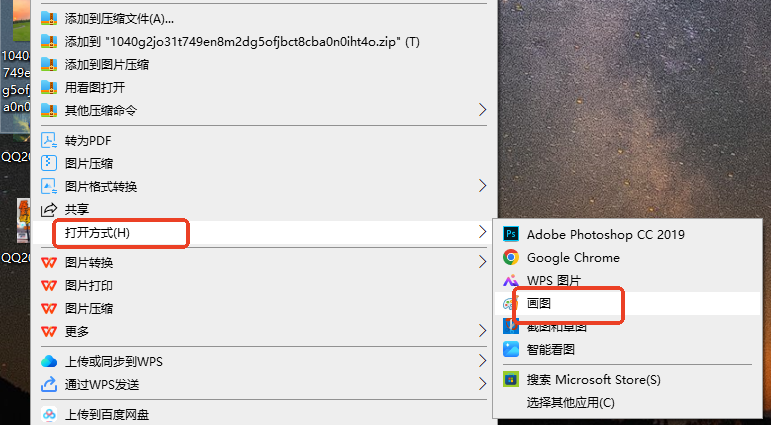
Task: Click the Google Chrome icon in submenu
Action: pos(511,257)
